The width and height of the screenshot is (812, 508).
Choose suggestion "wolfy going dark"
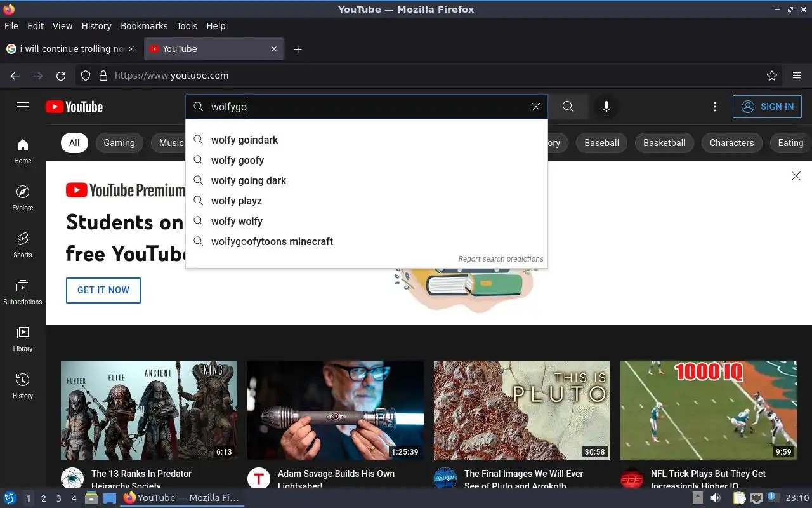click(367, 180)
